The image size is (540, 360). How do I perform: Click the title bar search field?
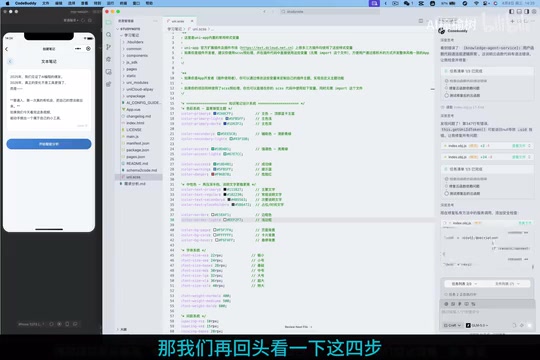[330, 11]
